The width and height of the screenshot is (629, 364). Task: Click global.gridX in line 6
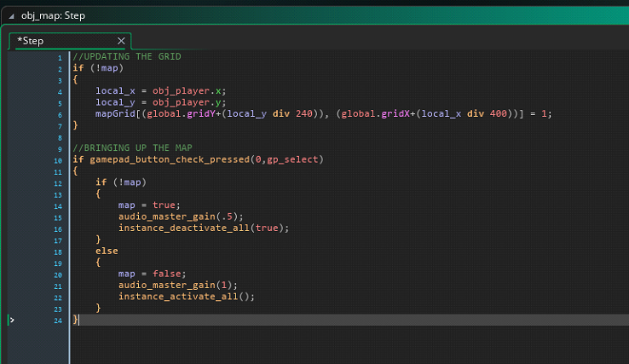click(x=376, y=113)
